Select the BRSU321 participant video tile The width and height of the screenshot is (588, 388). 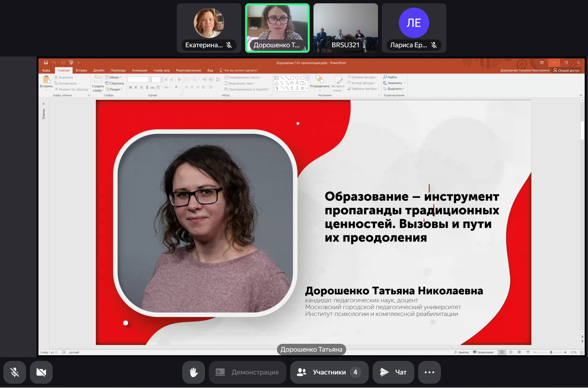345,28
